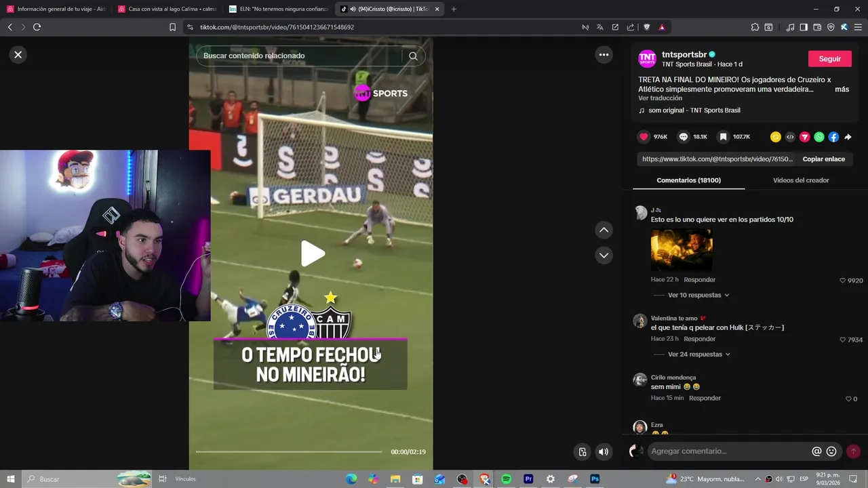Save video with bookmark icon

(x=723, y=137)
